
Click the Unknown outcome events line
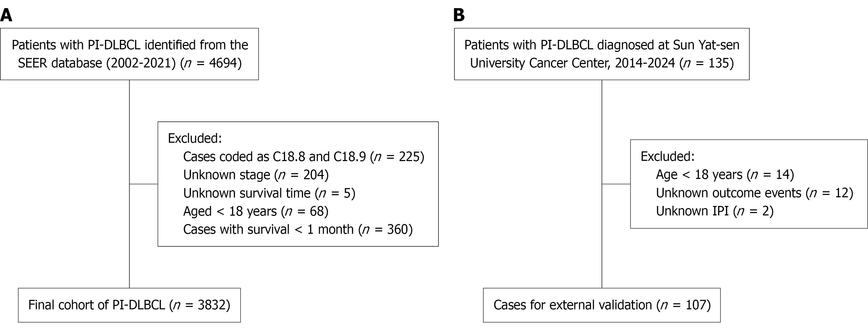point(754,193)
